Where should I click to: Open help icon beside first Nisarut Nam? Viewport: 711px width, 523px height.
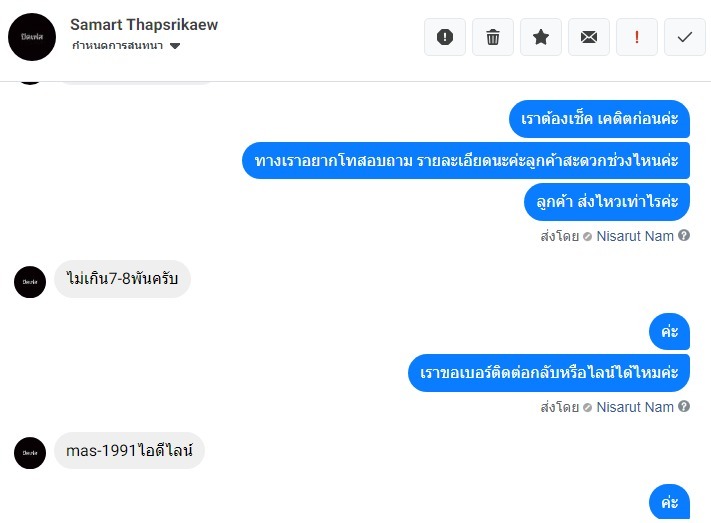click(684, 235)
